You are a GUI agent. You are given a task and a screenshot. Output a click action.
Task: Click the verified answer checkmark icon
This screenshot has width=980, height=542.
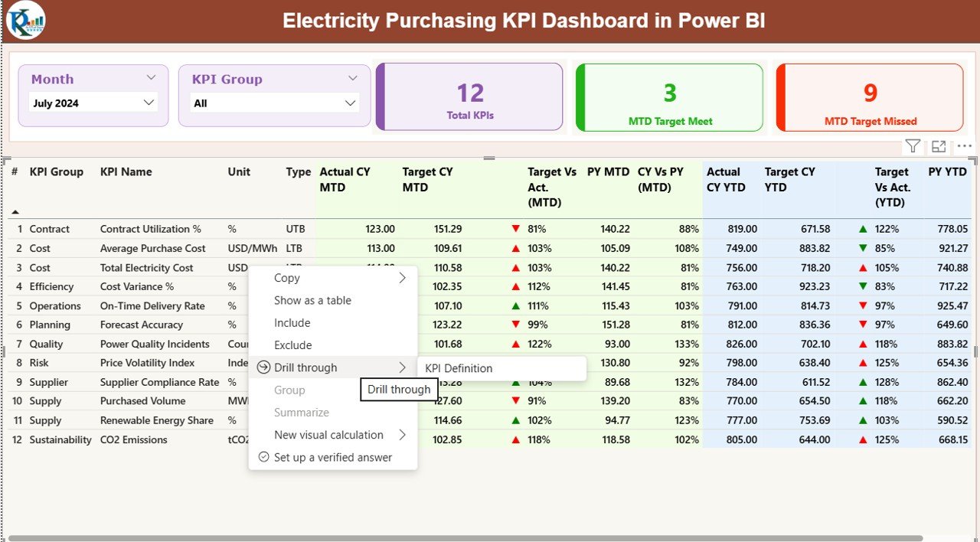(x=264, y=457)
